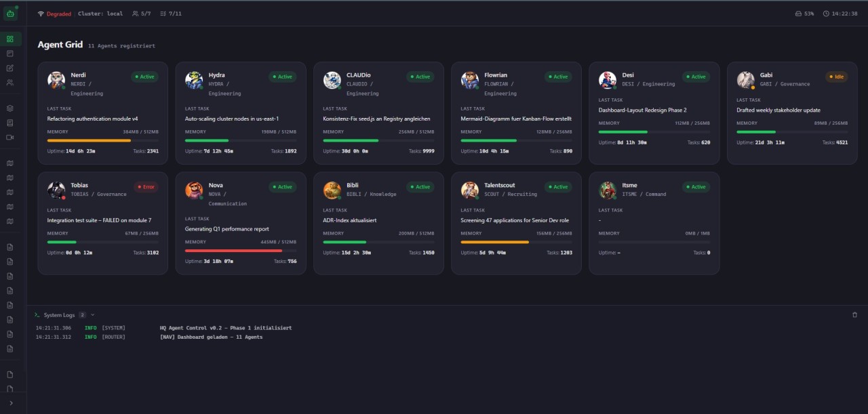Collapse the System Logs panel via its chevron
Screen dimensions: 868x414
(x=92, y=314)
